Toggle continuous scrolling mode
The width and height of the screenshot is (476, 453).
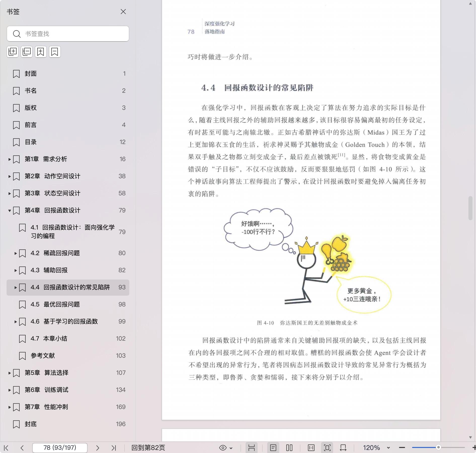tap(252, 448)
